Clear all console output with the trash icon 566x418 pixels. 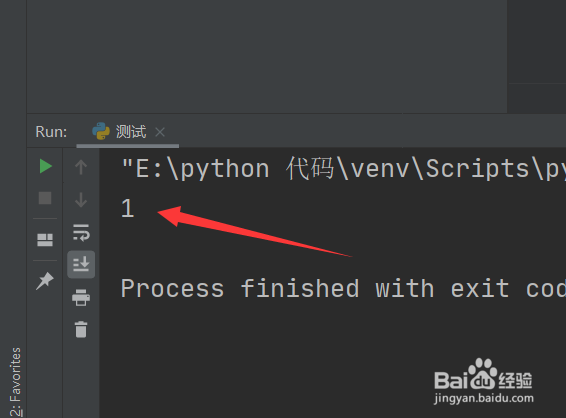81,329
